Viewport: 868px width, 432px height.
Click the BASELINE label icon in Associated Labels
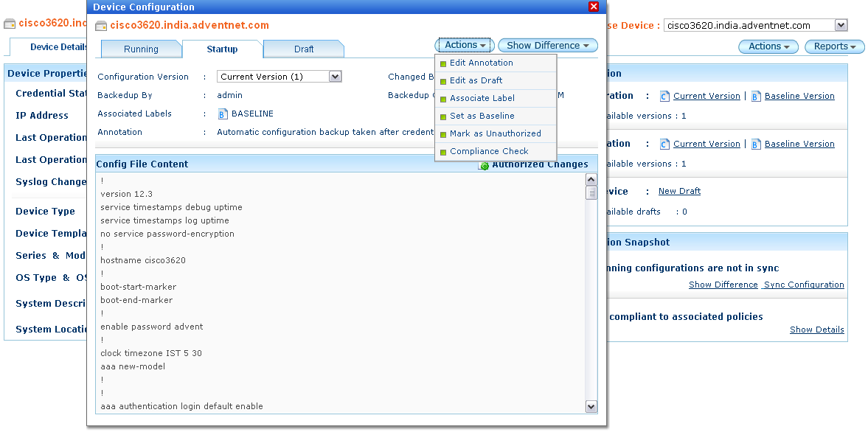[x=223, y=114]
